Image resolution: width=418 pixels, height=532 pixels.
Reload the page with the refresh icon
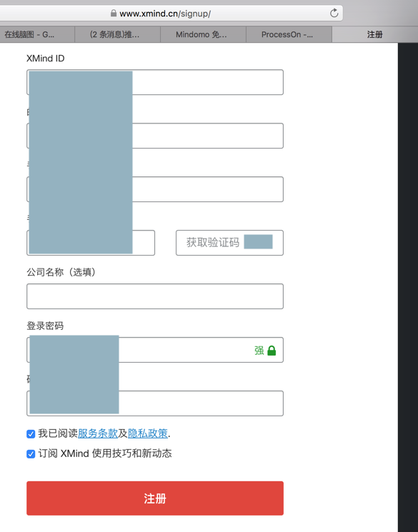(334, 14)
